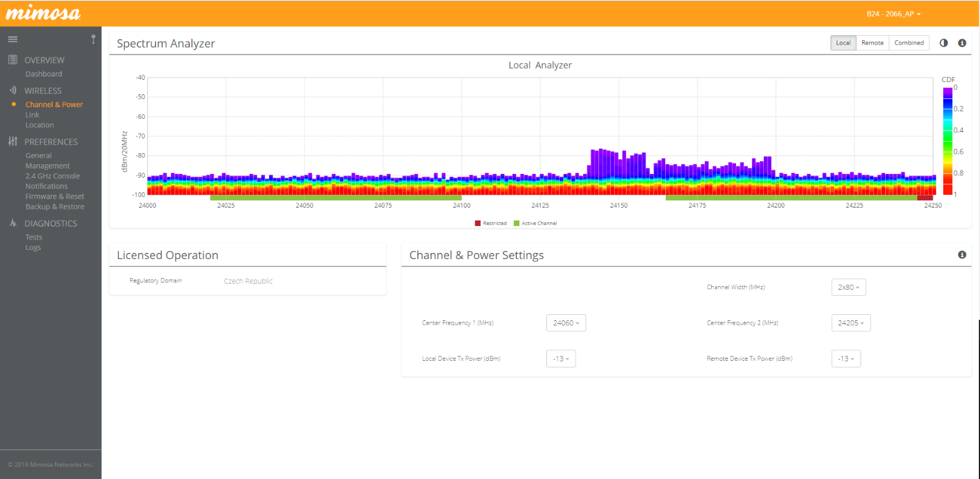Switch analyzer view to Local
This screenshot has width=980, height=479.
pos(843,43)
